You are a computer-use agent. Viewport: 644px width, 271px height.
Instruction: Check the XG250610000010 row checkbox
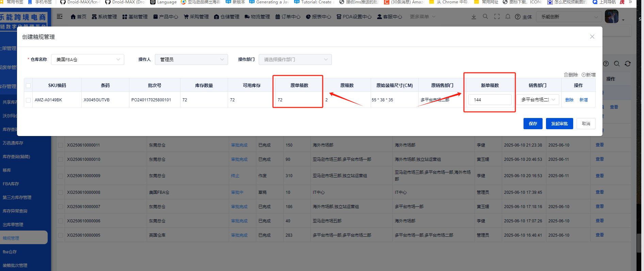[x=61, y=159]
